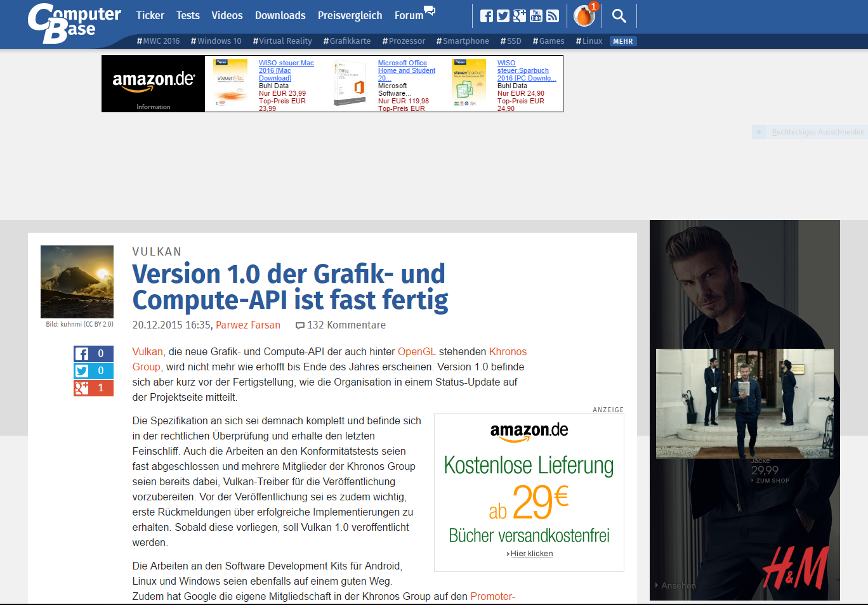Viewport: 868px width, 605px height.
Task: Open the ComputerBase logo homepage
Action: tap(74, 23)
